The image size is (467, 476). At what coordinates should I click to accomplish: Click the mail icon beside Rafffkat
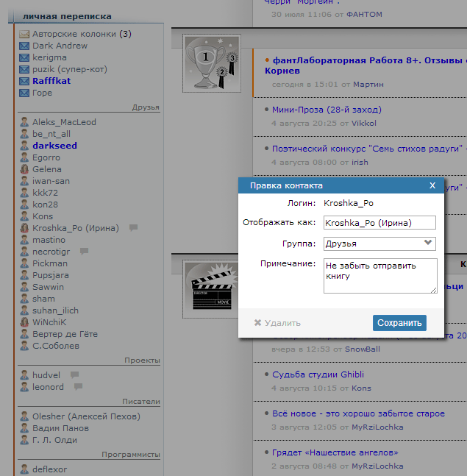tap(24, 81)
